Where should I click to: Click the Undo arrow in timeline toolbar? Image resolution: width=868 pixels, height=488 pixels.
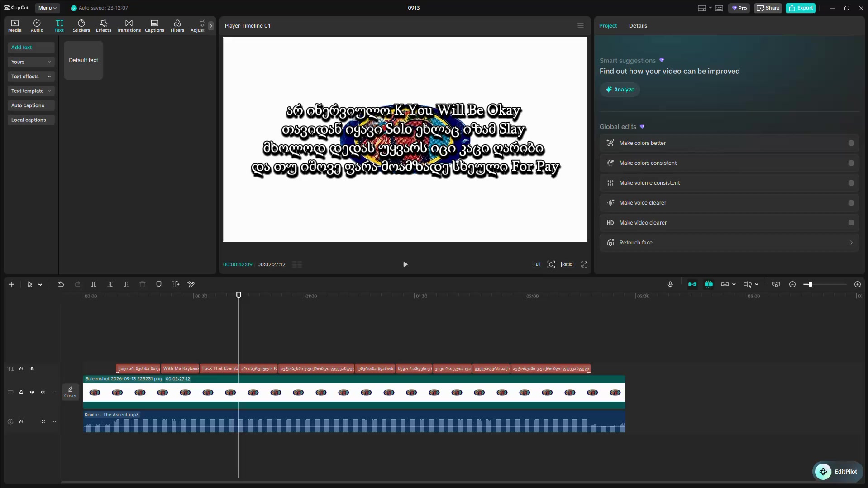coord(61,284)
